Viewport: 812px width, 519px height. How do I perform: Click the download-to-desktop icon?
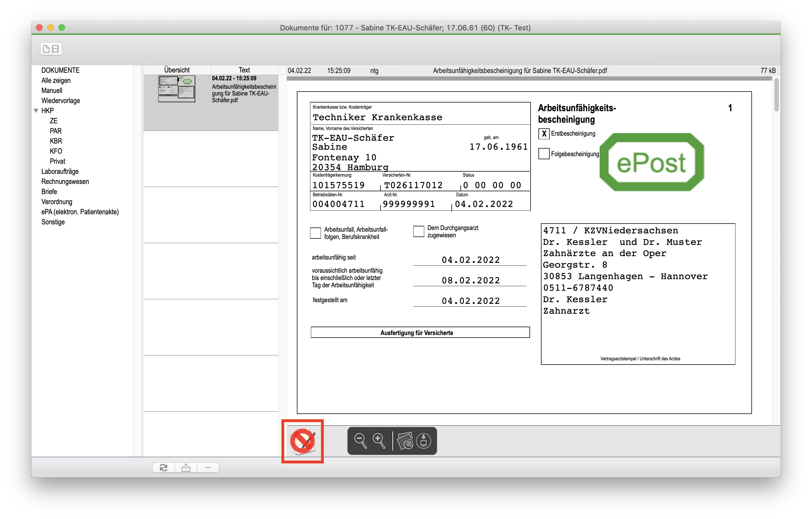click(x=423, y=441)
